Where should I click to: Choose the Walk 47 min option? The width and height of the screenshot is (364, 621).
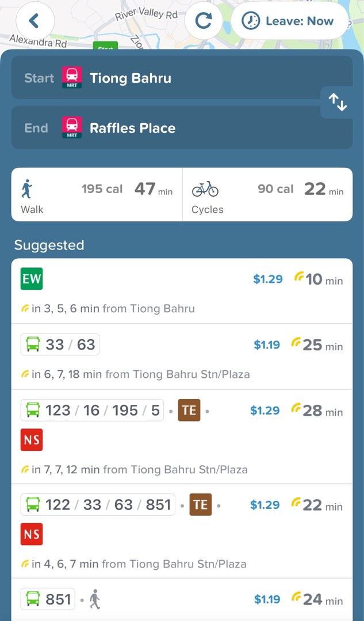[x=97, y=194]
